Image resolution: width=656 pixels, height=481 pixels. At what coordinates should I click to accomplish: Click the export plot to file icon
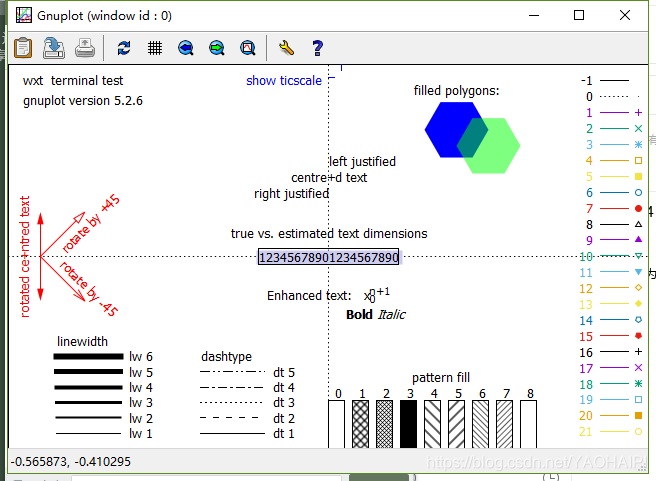coord(54,48)
